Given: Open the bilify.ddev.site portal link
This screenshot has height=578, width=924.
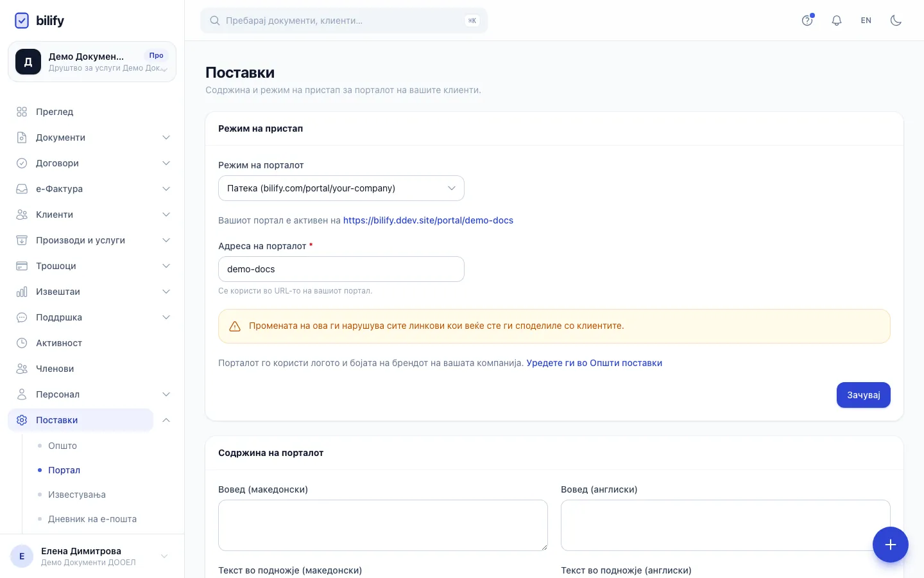Looking at the screenshot, I should [428, 220].
